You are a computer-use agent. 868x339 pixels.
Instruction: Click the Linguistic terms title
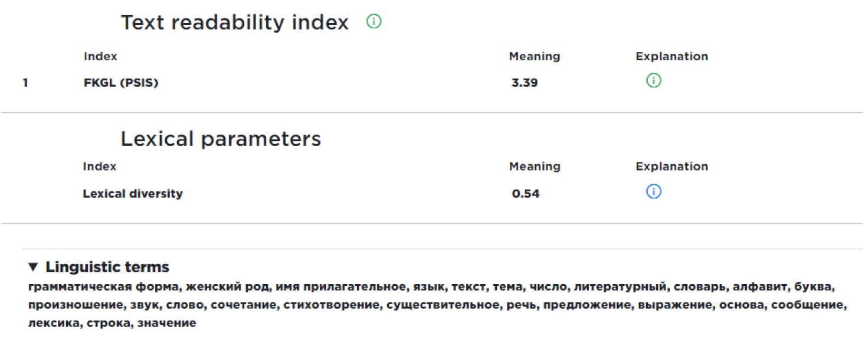(107, 268)
